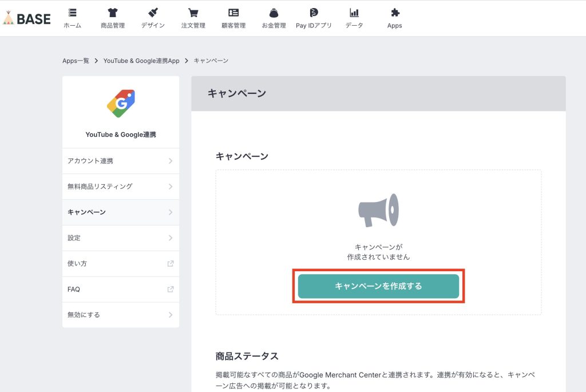Open the キャンペーン sidebar row chevron
This screenshot has width=586, height=392.
tap(171, 212)
